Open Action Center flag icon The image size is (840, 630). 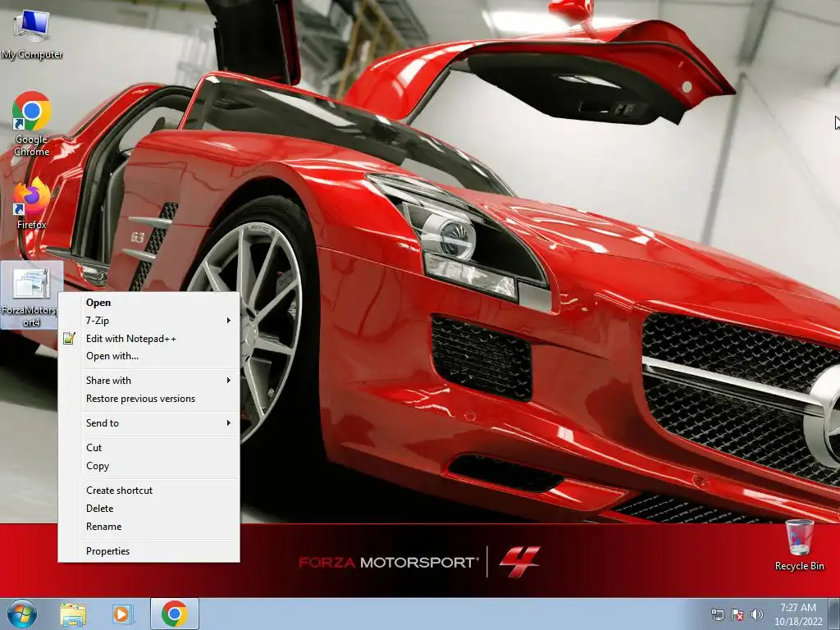tap(737, 614)
